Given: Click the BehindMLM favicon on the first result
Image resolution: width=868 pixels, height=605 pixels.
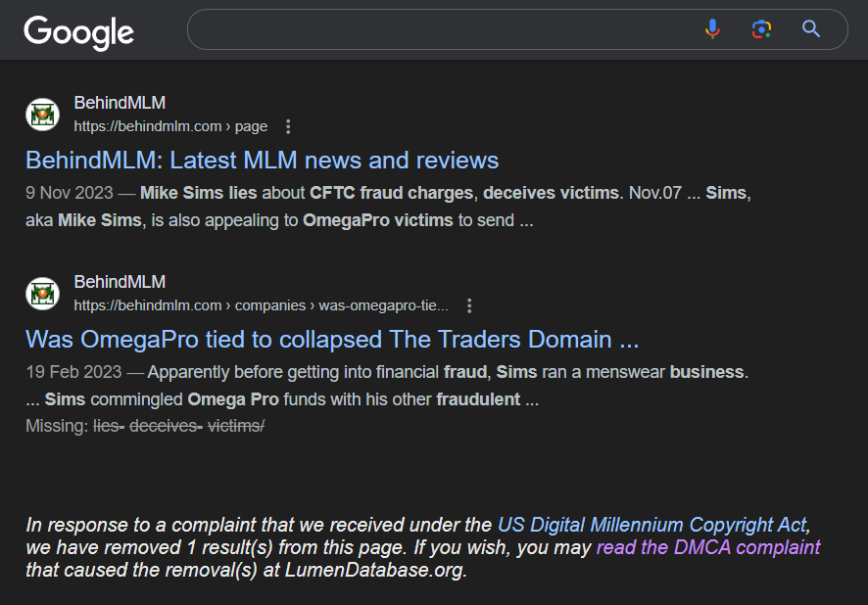Looking at the screenshot, I should [42, 115].
